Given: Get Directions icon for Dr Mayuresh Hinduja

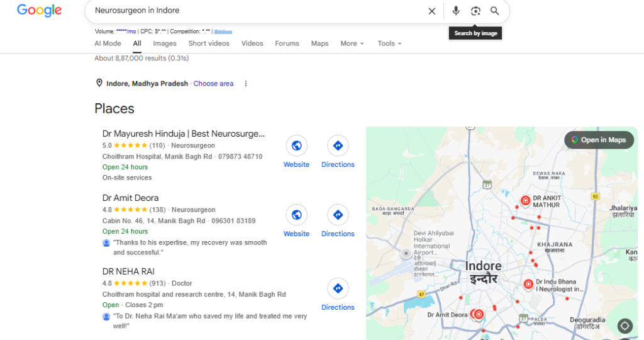Looking at the screenshot, I should (x=338, y=145).
